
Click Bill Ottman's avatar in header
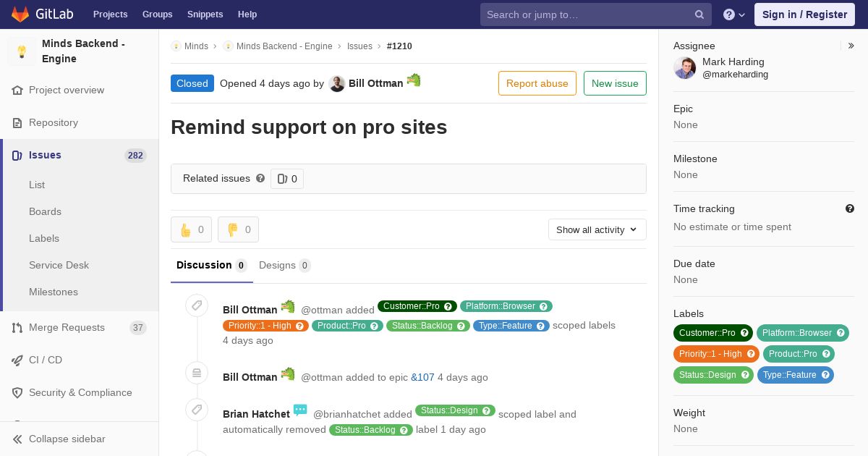click(337, 84)
